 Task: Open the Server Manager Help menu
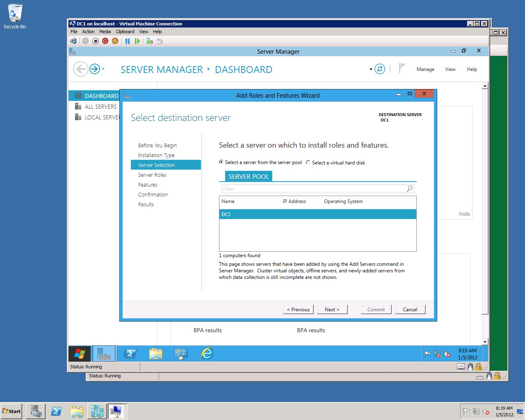(x=472, y=69)
